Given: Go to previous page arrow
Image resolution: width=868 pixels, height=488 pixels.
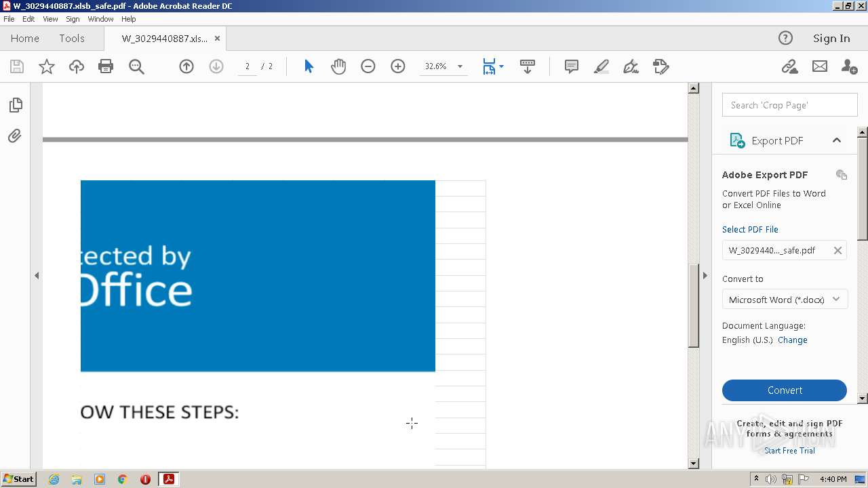Looking at the screenshot, I should (186, 66).
